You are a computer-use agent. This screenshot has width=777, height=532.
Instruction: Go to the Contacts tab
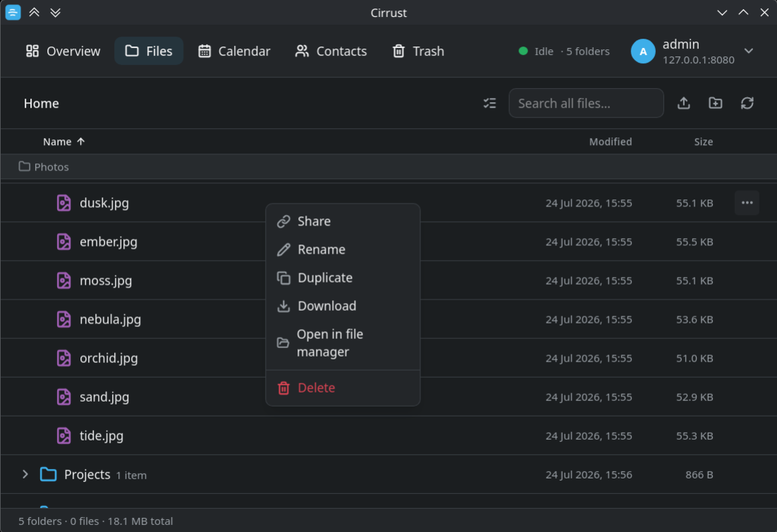331,51
